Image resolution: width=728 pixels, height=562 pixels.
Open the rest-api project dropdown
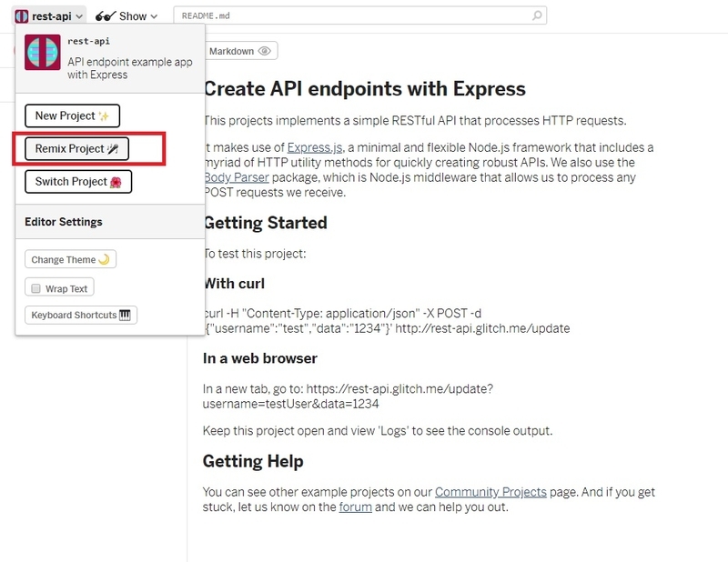[49, 16]
